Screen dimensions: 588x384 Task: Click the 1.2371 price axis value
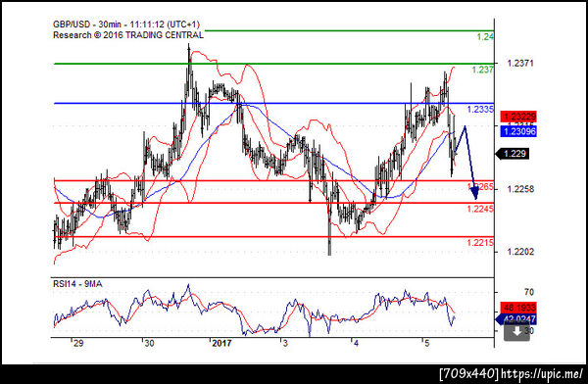tap(520, 63)
